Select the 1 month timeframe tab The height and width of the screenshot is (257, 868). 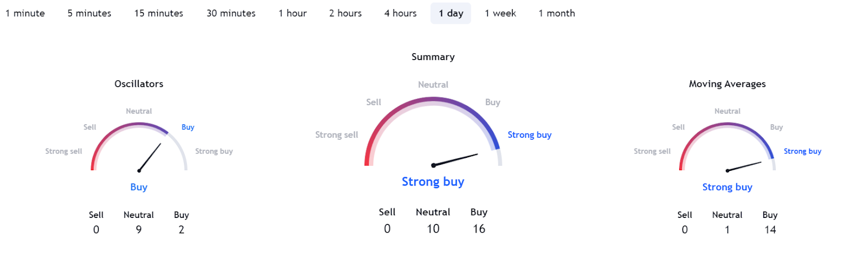[557, 13]
